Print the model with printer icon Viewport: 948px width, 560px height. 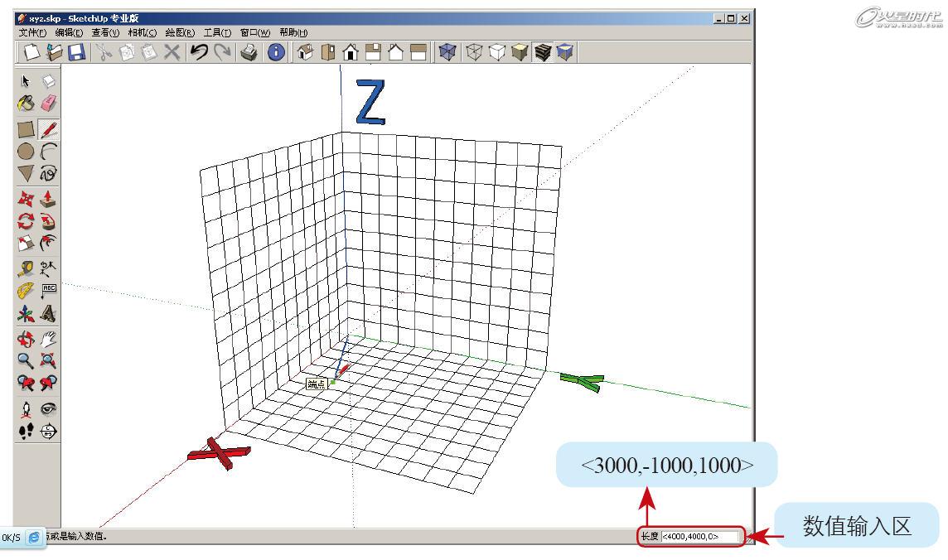[x=249, y=52]
